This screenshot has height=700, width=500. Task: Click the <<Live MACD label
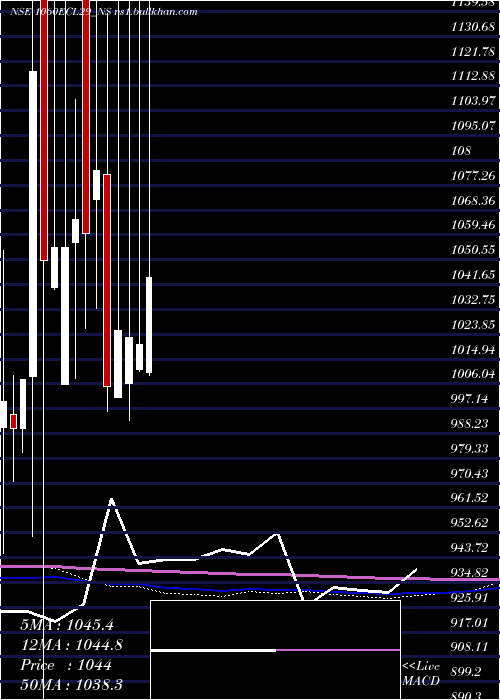(421, 673)
